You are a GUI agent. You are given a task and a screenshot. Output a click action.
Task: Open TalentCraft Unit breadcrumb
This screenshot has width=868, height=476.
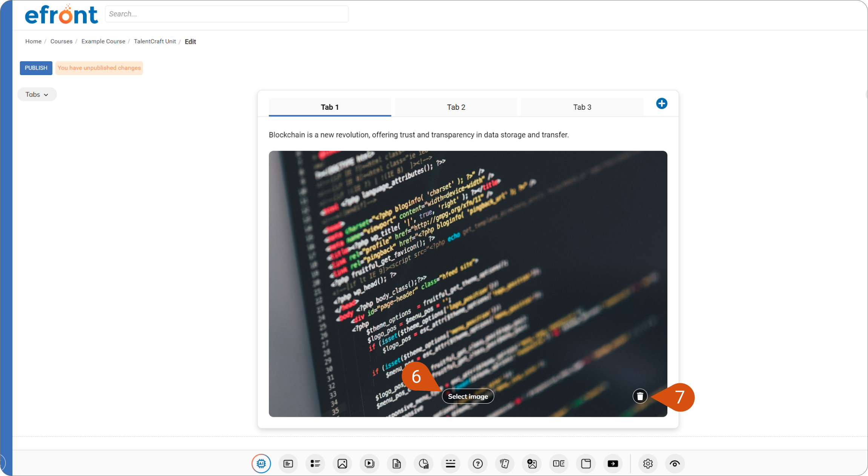click(155, 41)
